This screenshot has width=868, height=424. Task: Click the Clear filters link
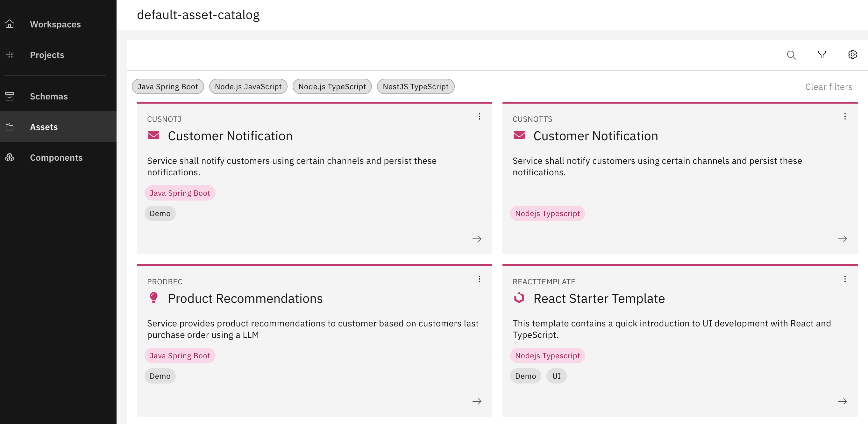tap(828, 87)
